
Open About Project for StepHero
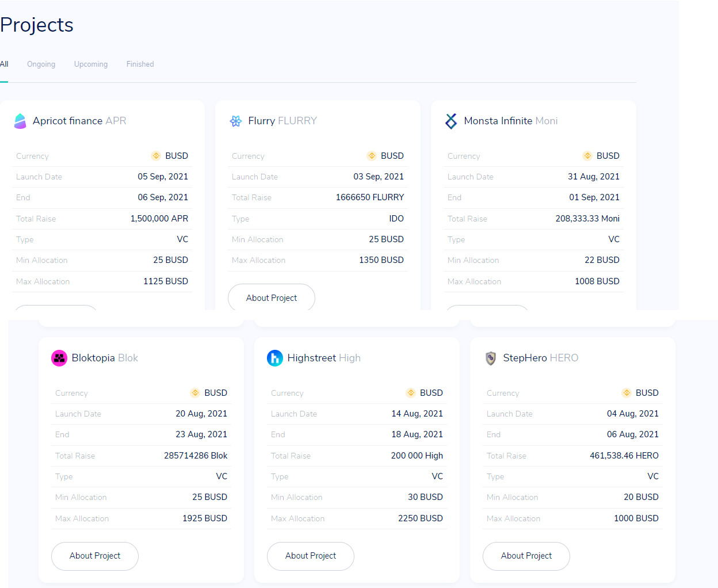click(x=526, y=556)
